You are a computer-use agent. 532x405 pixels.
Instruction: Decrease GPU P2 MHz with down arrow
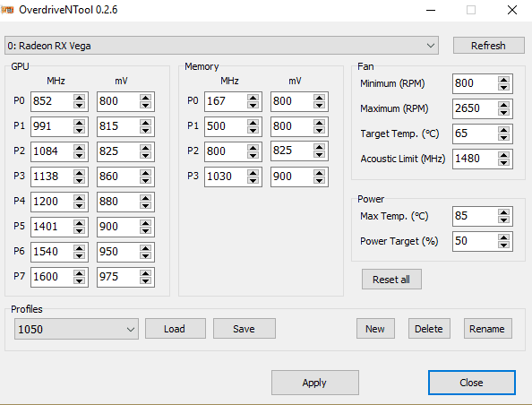coord(80,156)
